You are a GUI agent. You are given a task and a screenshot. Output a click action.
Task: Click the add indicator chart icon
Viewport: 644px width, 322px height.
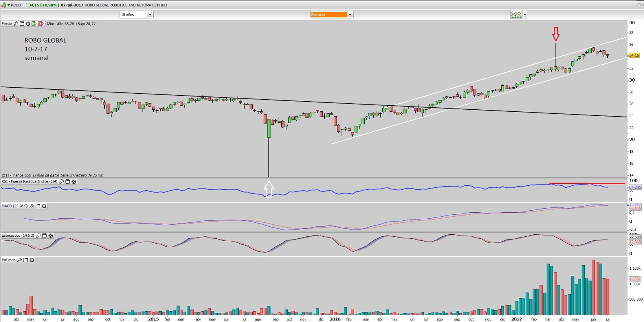[516, 15]
